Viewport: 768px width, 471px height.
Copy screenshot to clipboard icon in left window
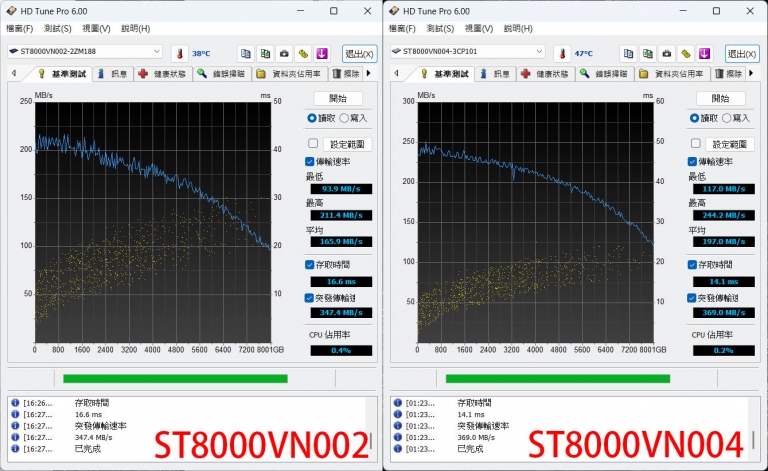(x=265, y=53)
